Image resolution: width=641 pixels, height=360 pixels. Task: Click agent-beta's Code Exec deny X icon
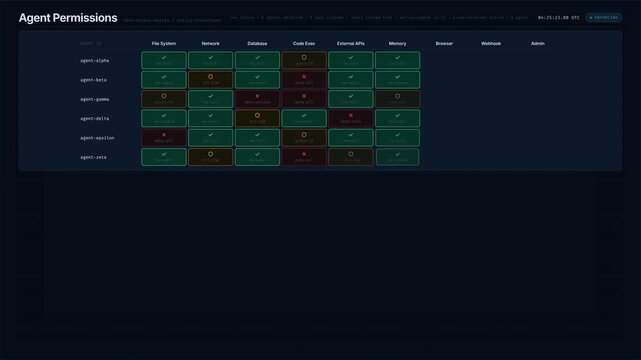tap(304, 77)
